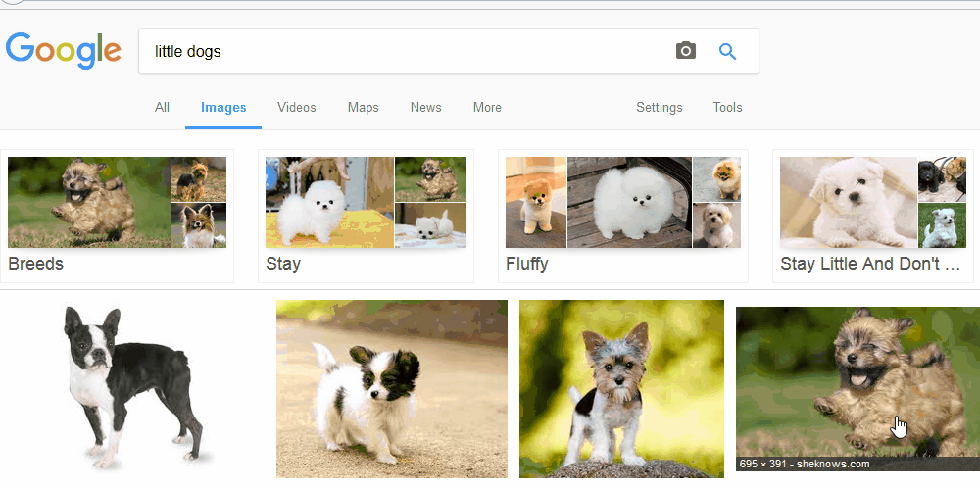Image resolution: width=980 pixels, height=490 pixels.
Task: Click the Google logo
Action: pyautogui.click(x=64, y=51)
